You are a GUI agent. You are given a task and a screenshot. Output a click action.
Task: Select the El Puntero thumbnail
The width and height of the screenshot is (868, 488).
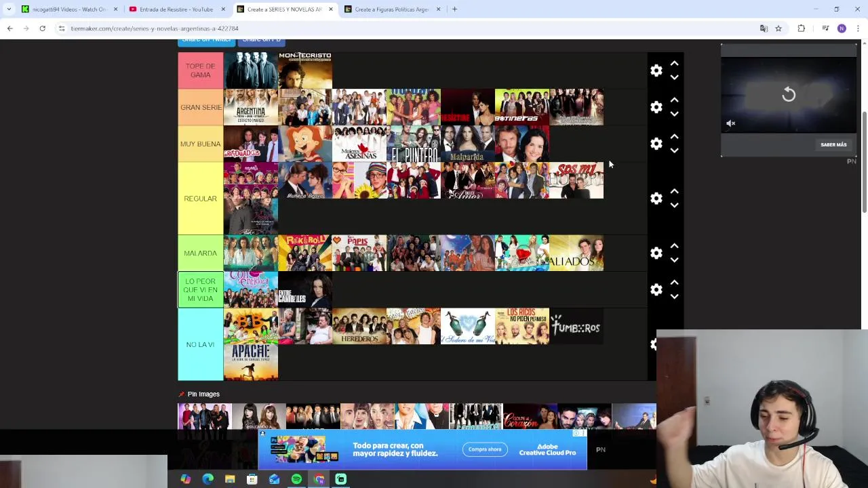[414, 144]
